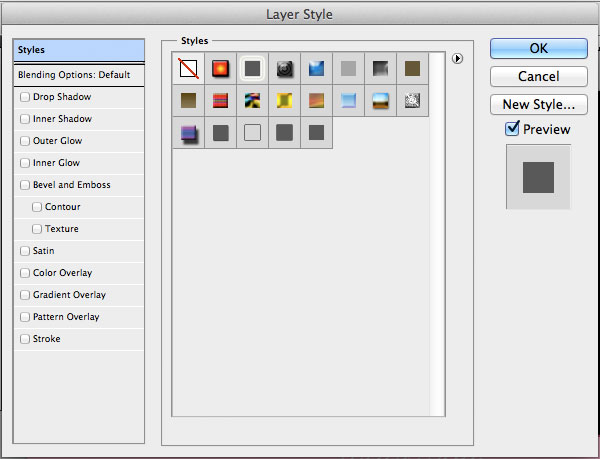
Task: Pick the solid brown swatch ending the first row
Action: tap(412, 68)
